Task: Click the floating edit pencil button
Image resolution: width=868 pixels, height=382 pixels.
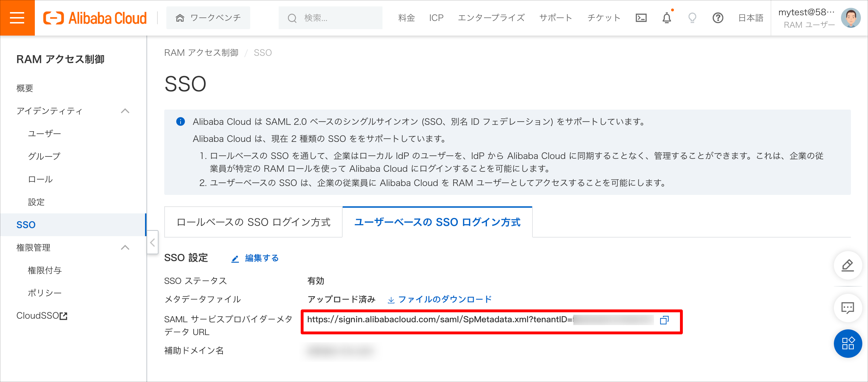Action: tap(848, 265)
